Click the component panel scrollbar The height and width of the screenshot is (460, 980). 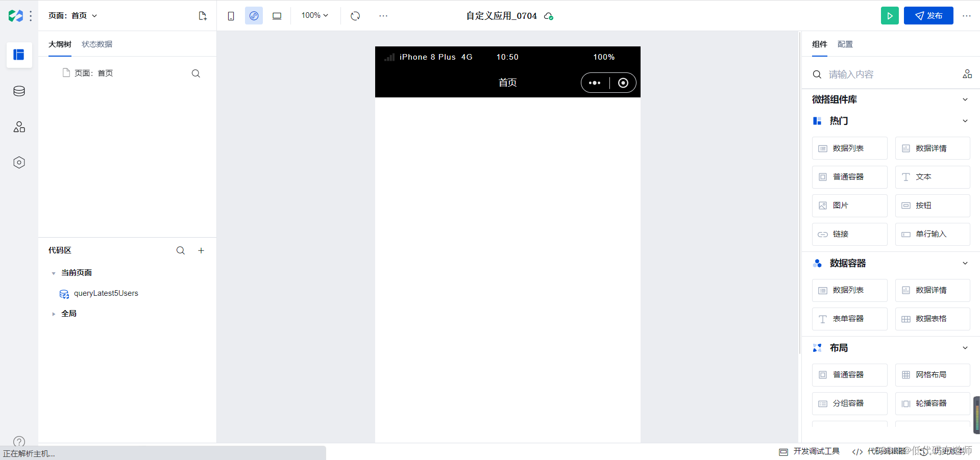pyautogui.click(x=800, y=194)
